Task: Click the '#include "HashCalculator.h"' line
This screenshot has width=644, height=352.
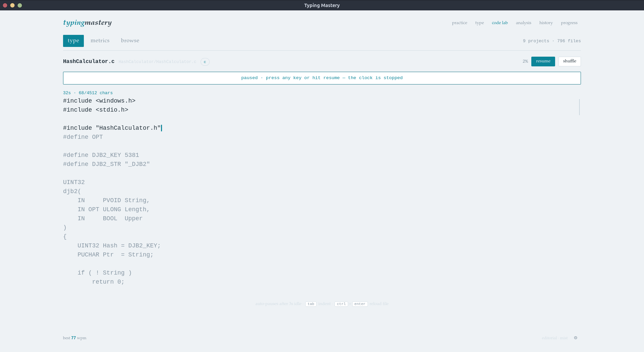Action: (112, 128)
